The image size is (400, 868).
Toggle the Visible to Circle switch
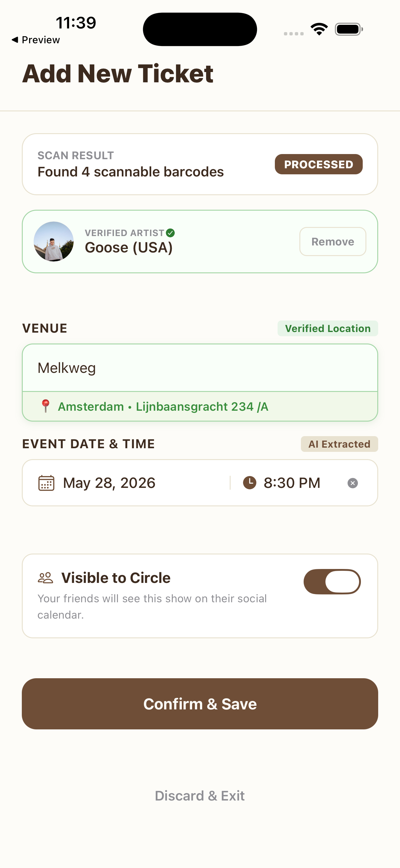coord(332,582)
